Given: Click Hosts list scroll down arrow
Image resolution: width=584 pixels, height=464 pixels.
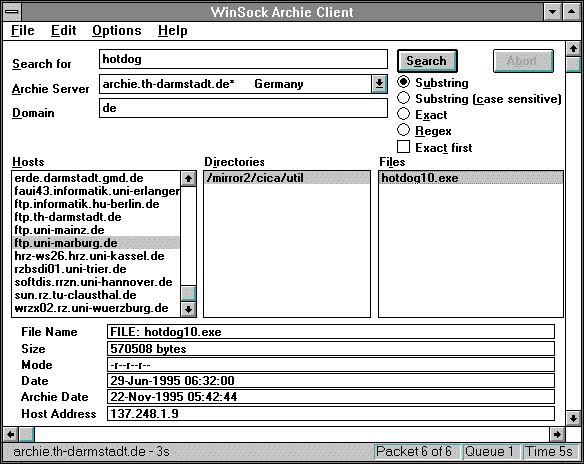Looking at the screenshot, I should [x=188, y=309].
